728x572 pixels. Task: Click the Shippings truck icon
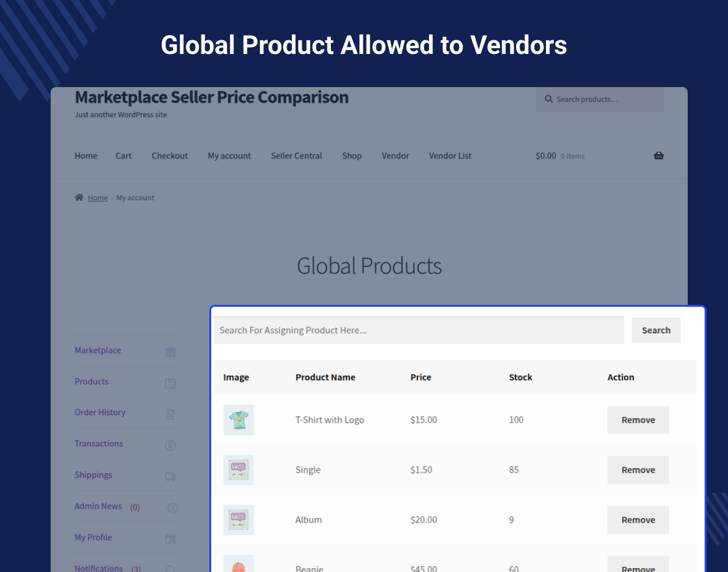[170, 476]
